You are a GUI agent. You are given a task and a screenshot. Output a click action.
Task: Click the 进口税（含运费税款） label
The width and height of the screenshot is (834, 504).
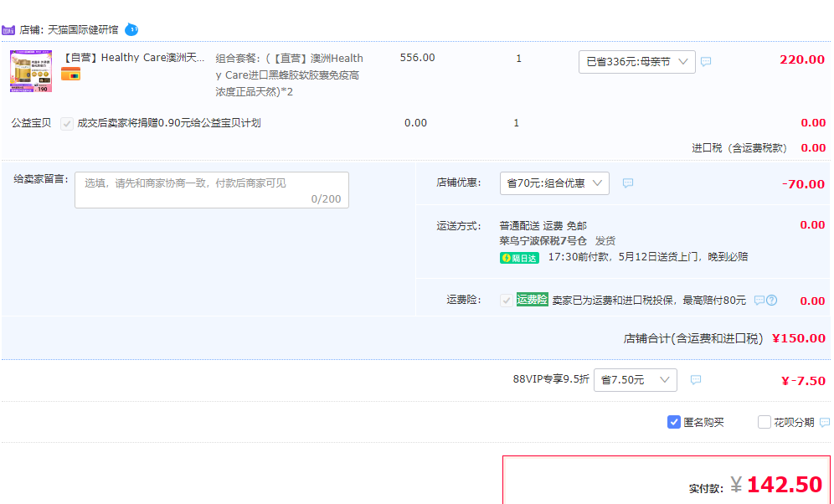click(x=739, y=148)
